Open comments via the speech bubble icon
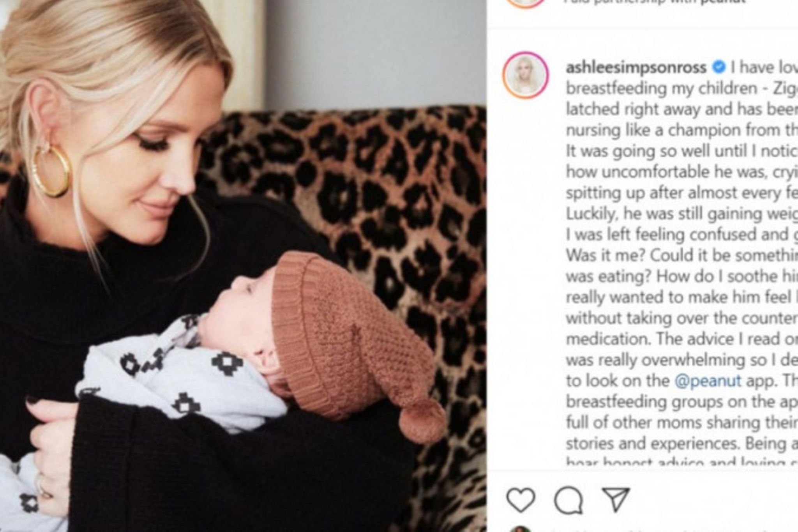 [x=568, y=500]
